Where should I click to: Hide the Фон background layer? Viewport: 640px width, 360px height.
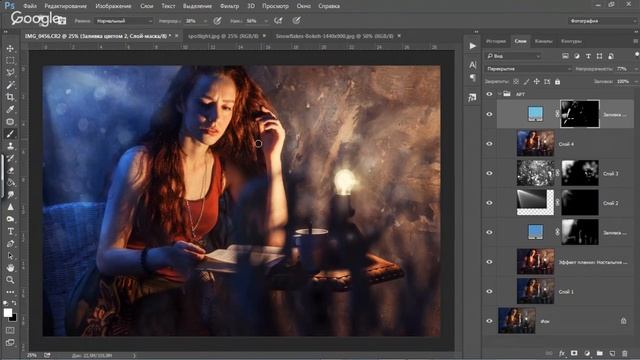[x=489, y=321]
